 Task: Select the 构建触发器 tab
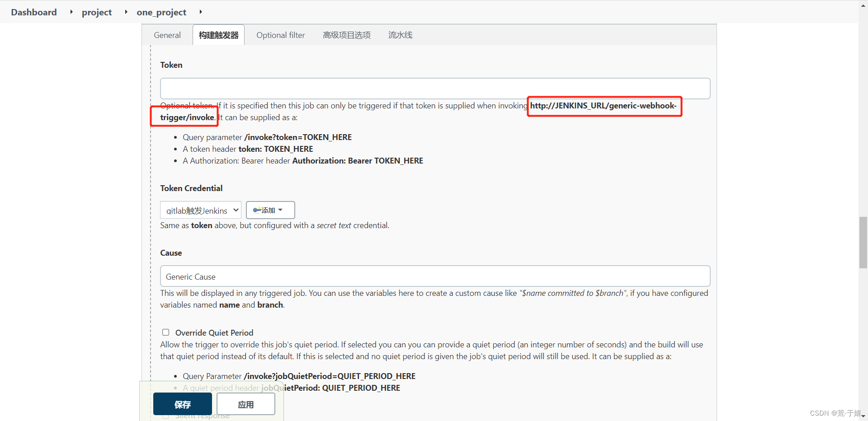pos(218,35)
